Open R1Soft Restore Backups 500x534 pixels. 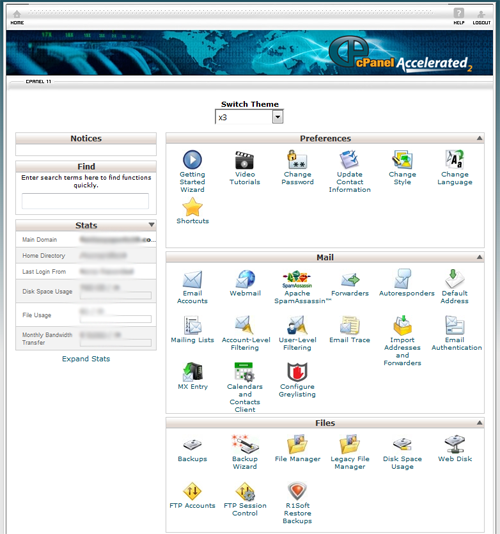point(297,503)
